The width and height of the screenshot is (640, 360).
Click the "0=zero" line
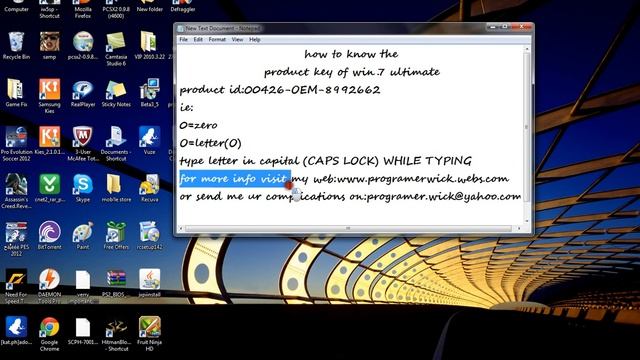point(198,125)
